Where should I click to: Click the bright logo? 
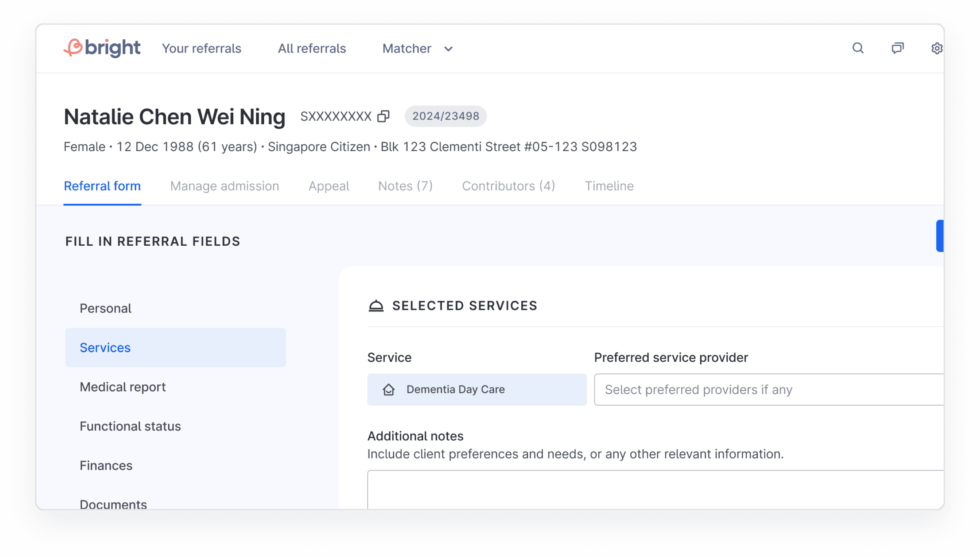(102, 48)
